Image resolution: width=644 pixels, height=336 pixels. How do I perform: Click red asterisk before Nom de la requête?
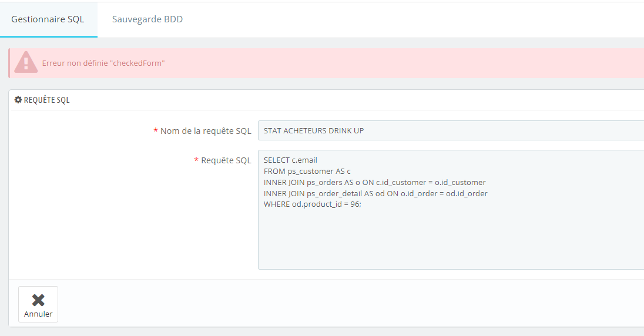click(x=156, y=131)
